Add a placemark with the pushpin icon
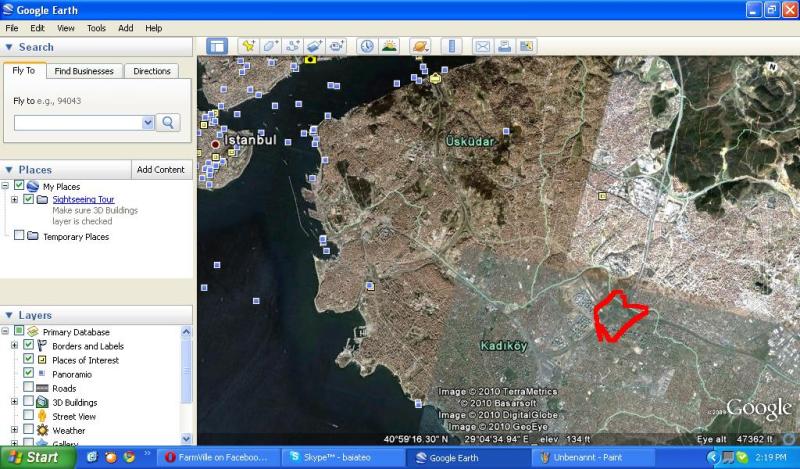 pos(248,46)
